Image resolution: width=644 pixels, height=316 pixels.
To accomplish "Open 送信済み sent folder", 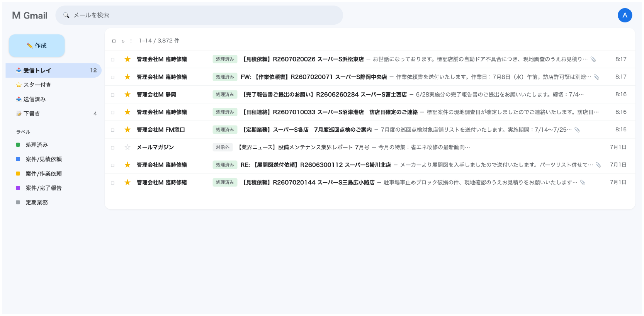I will point(54,99).
